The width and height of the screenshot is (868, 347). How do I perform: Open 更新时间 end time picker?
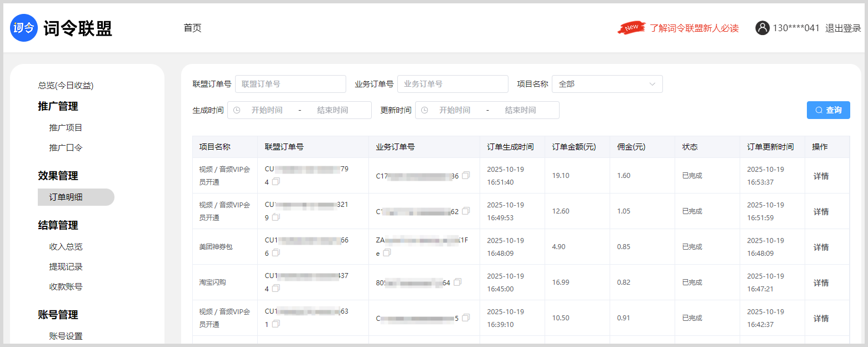coord(520,110)
